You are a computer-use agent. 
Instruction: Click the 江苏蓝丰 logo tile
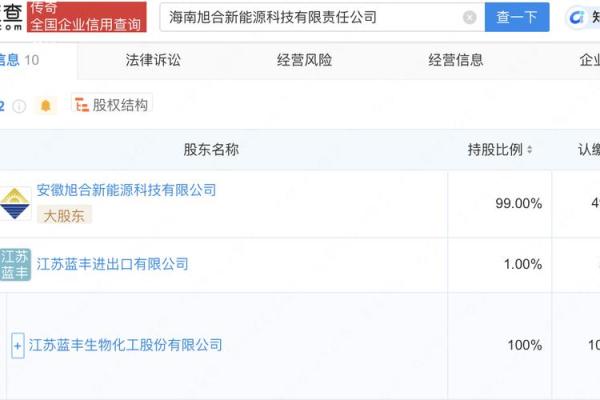click(x=15, y=264)
